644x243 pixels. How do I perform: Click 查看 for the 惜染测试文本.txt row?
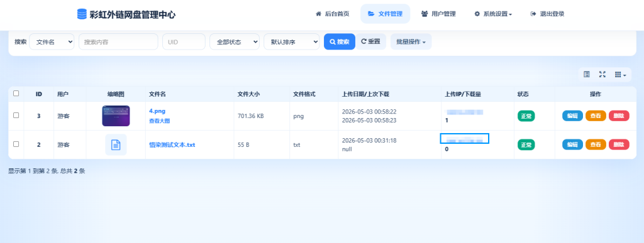click(596, 144)
